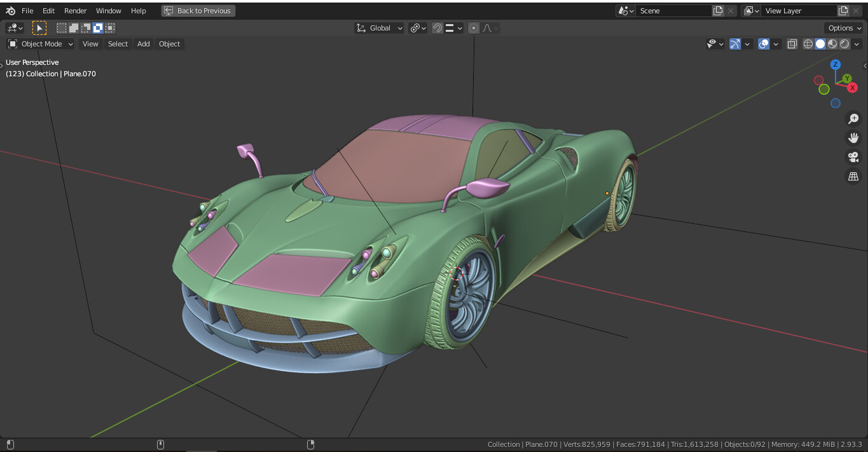Viewport: 868px width, 452px height.
Task: Open the Render menu
Action: pyautogui.click(x=75, y=10)
